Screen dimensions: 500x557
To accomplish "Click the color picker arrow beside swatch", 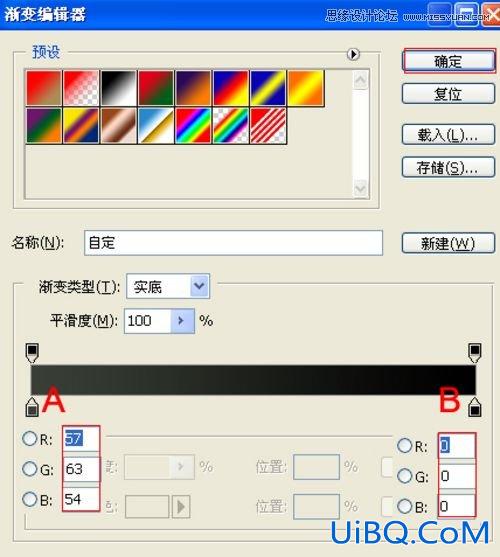I will (x=181, y=507).
